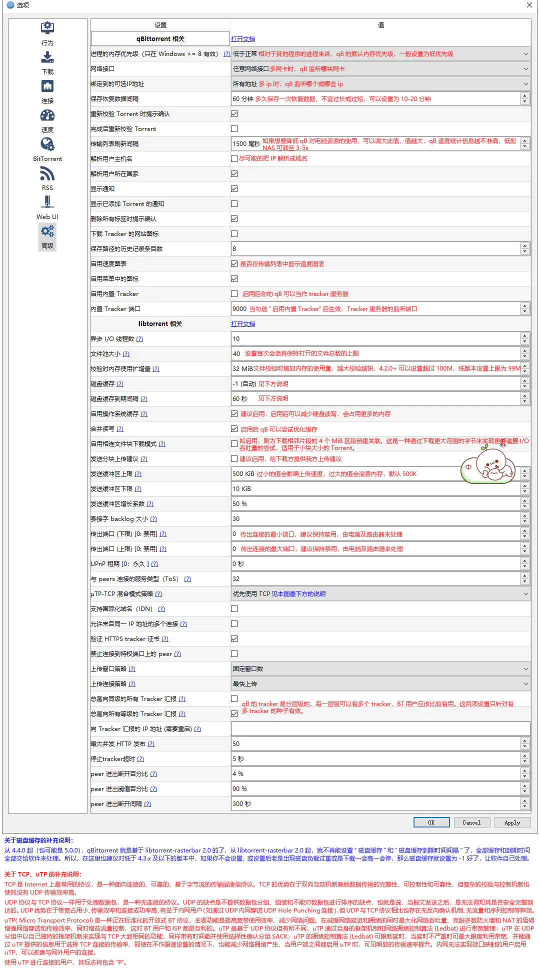Open 上传窗口策略 dropdown
The image size is (540, 980).
[x=380, y=669]
